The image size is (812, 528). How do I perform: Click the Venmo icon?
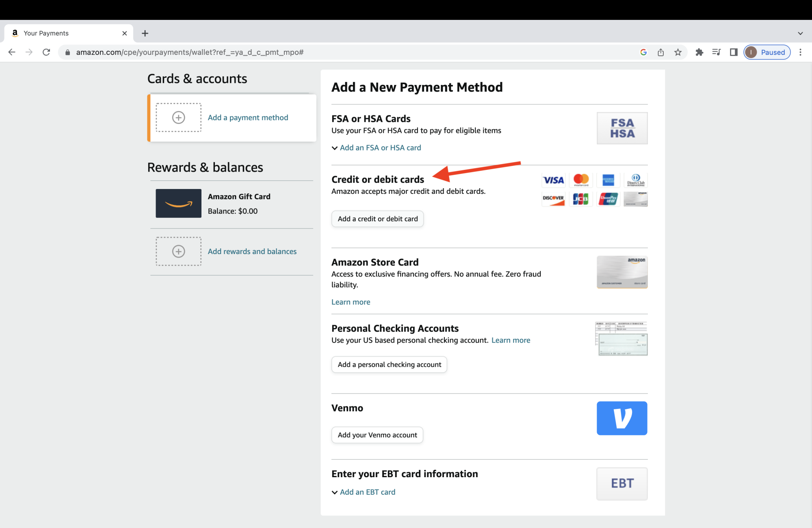click(x=622, y=418)
